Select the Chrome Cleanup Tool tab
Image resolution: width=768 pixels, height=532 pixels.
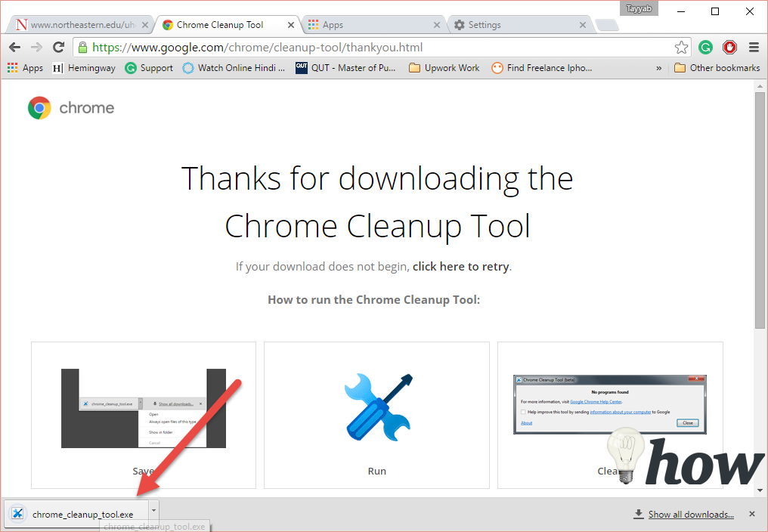pyautogui.click(x=228, y=24)
